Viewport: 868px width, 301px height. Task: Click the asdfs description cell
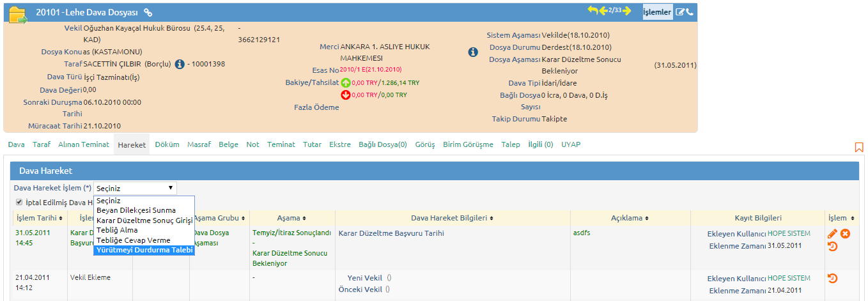(x=582, y=233)
